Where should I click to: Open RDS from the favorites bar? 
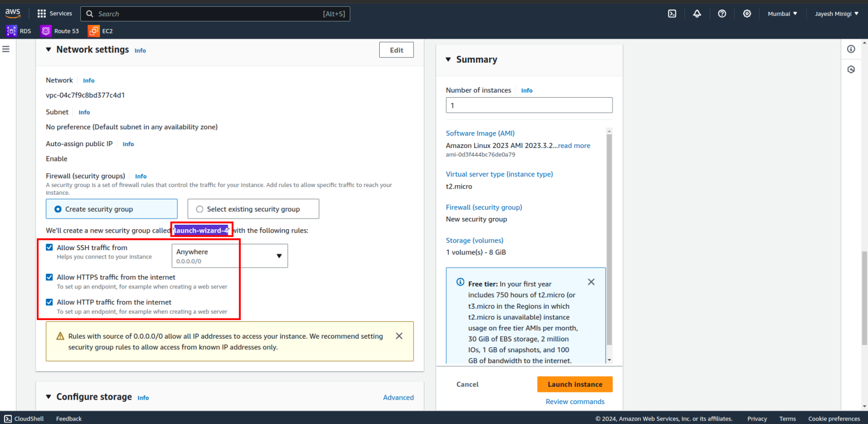(19, 30)
